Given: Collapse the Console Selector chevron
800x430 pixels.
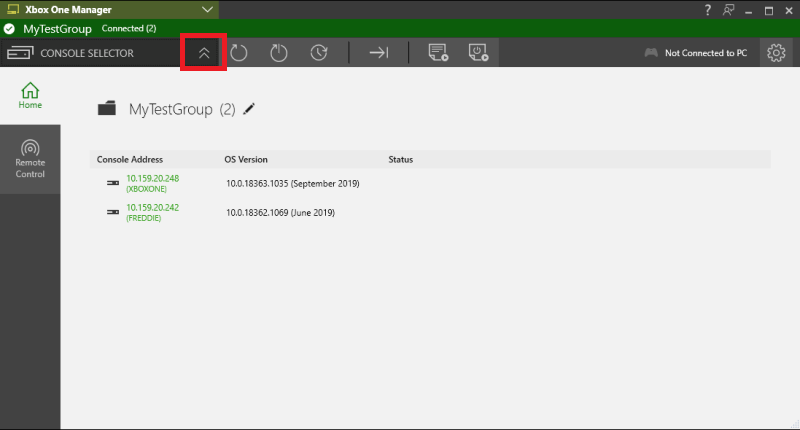Looking at the screenshot, I should [x=204, y=53].
